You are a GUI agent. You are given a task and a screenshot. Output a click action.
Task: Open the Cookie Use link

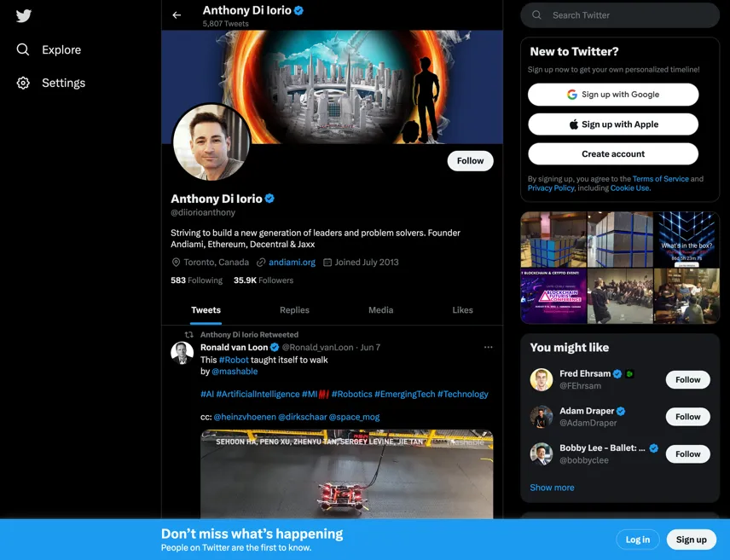pyautogui.click(x=629, y=188)
